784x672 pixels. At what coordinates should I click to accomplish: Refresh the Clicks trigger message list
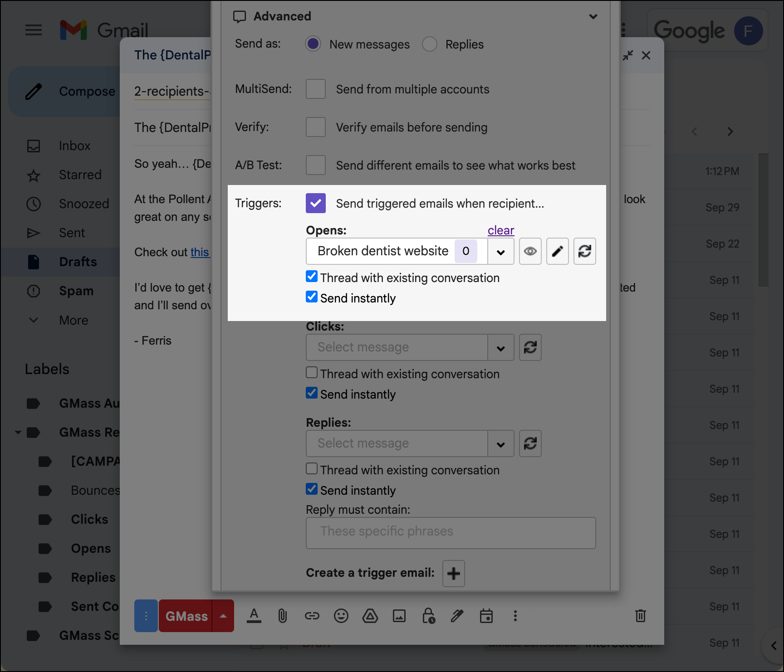click(530, 347)
